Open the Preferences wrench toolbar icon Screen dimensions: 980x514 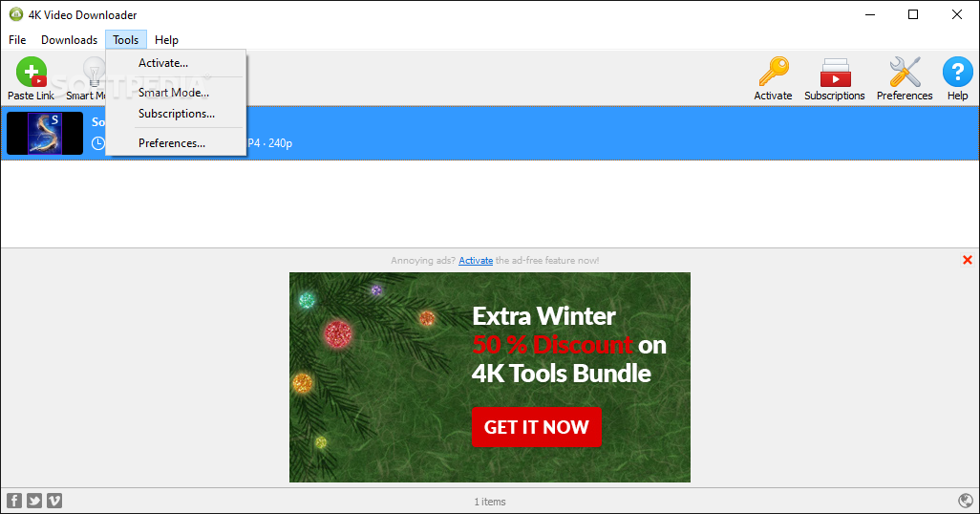[x=905, y=72]
